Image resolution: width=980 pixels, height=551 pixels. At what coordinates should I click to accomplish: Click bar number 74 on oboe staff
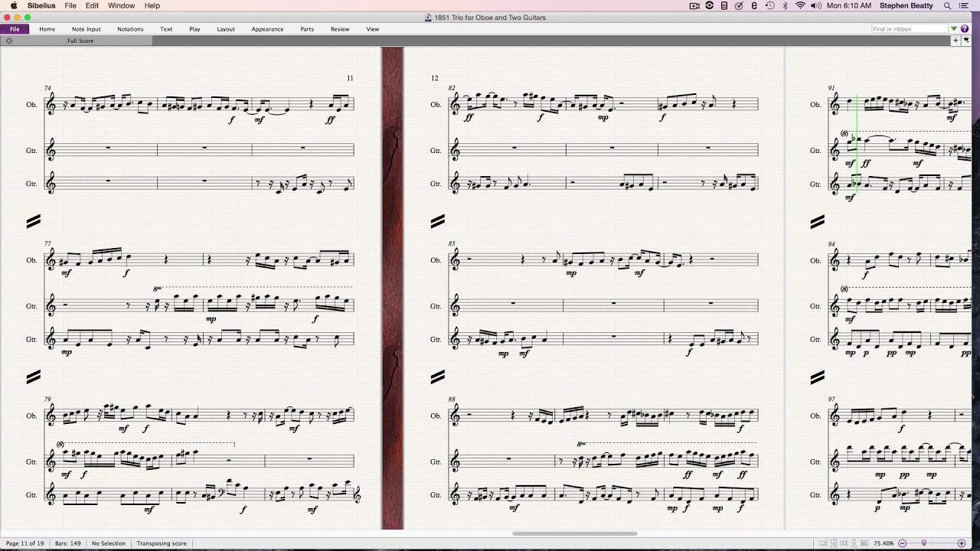(x=48, y=88)
